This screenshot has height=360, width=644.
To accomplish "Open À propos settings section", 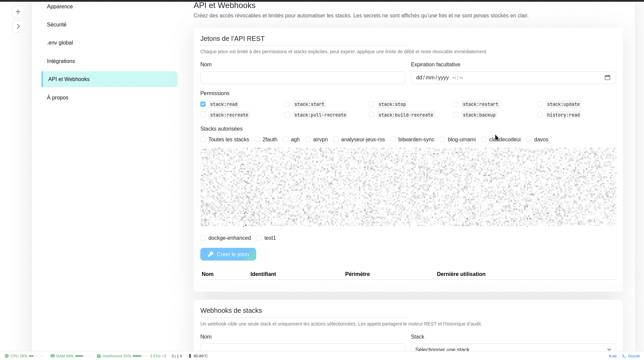I will click(x=110, y=98).
